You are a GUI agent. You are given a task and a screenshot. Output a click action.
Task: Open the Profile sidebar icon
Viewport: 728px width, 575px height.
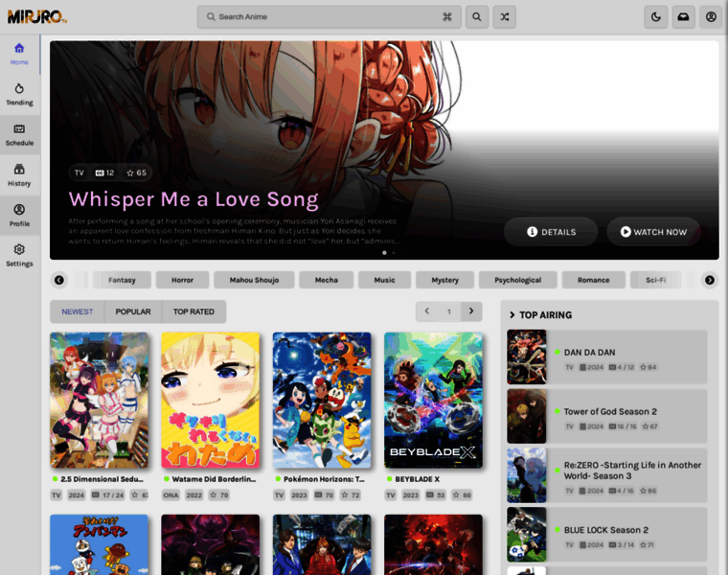19,210
